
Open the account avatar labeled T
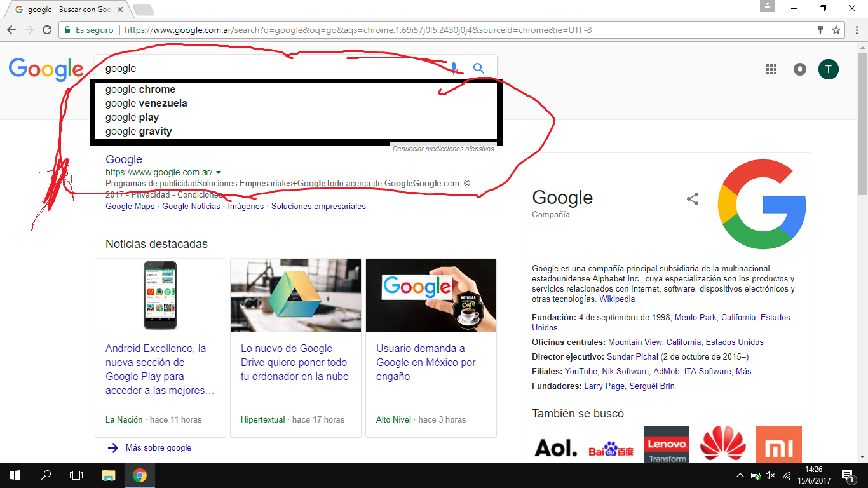(x=829, y=69)
